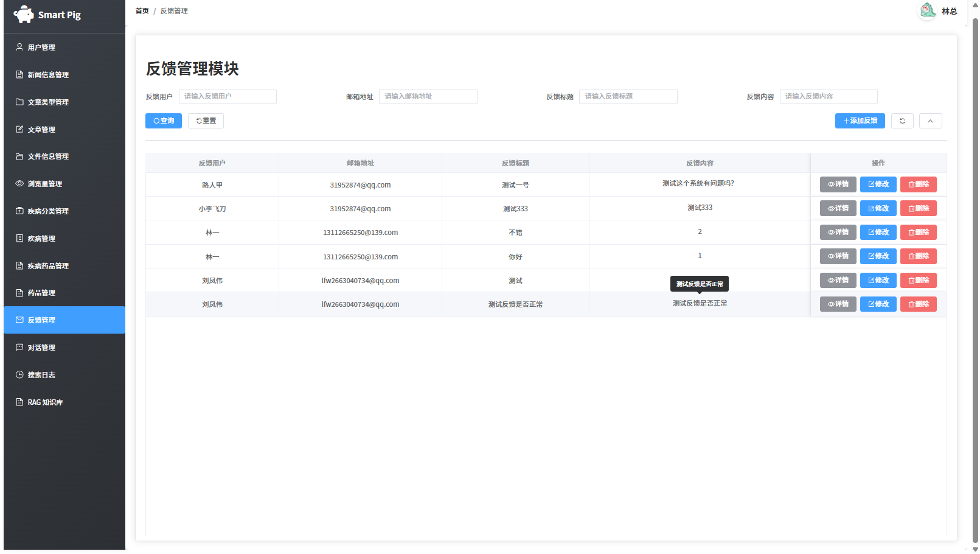Focus the 反馈标题 search input

click(x=628, y=96)
